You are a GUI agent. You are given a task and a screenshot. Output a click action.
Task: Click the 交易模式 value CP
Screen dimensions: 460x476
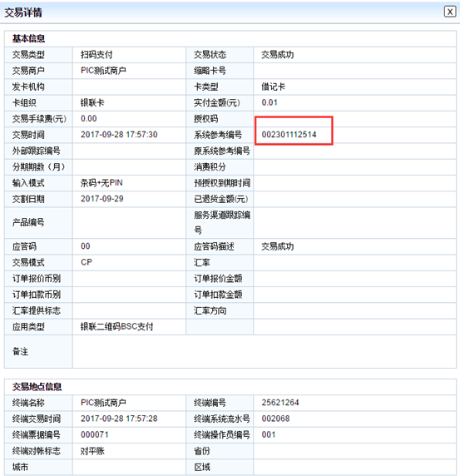pyautogui.click(x=87, y=262)
